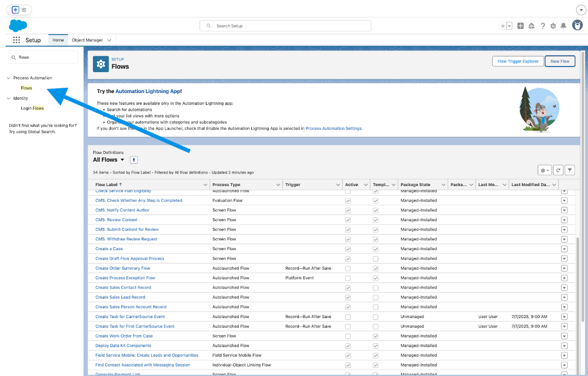Show list filters funnel icon
The image size is (588, 376).
570,170
